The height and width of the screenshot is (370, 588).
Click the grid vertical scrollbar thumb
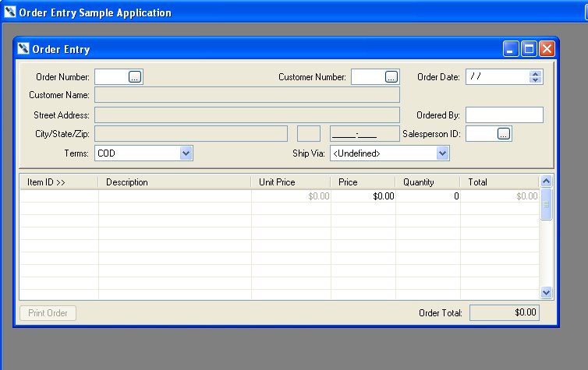tap(547, 204)
